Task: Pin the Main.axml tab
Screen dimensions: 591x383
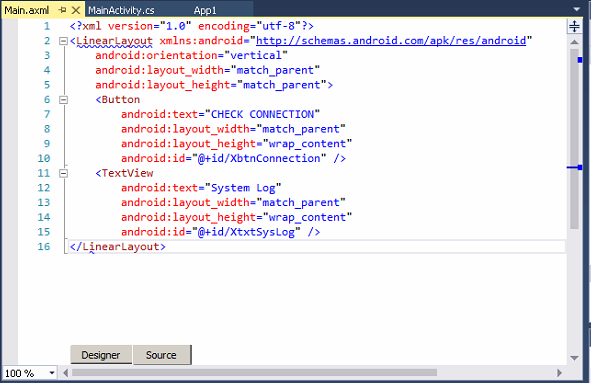Action: click(x=63, y=10)
